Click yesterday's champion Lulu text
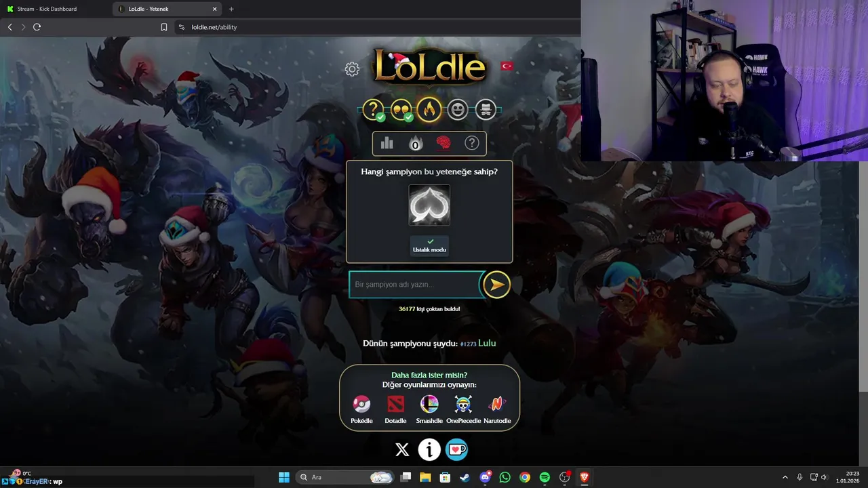The width and height of the screenshot is (868, 488). [x=487, y=343]
